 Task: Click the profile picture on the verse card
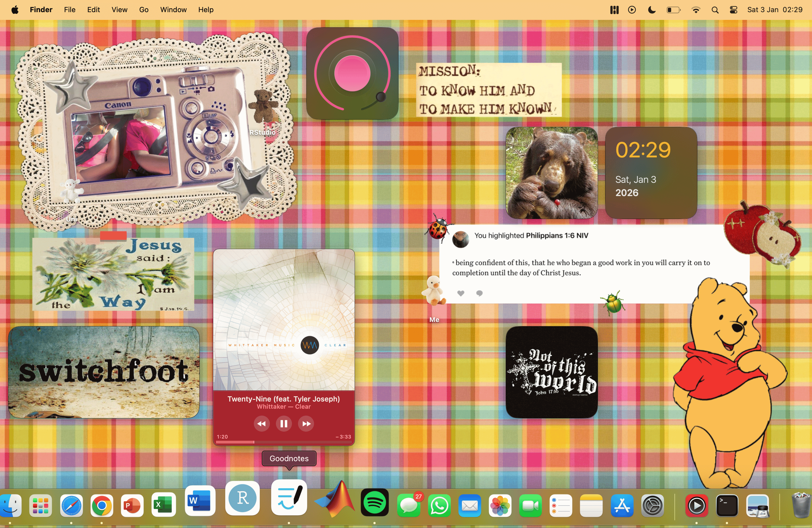pyautogui.click(x=460, y=239)
